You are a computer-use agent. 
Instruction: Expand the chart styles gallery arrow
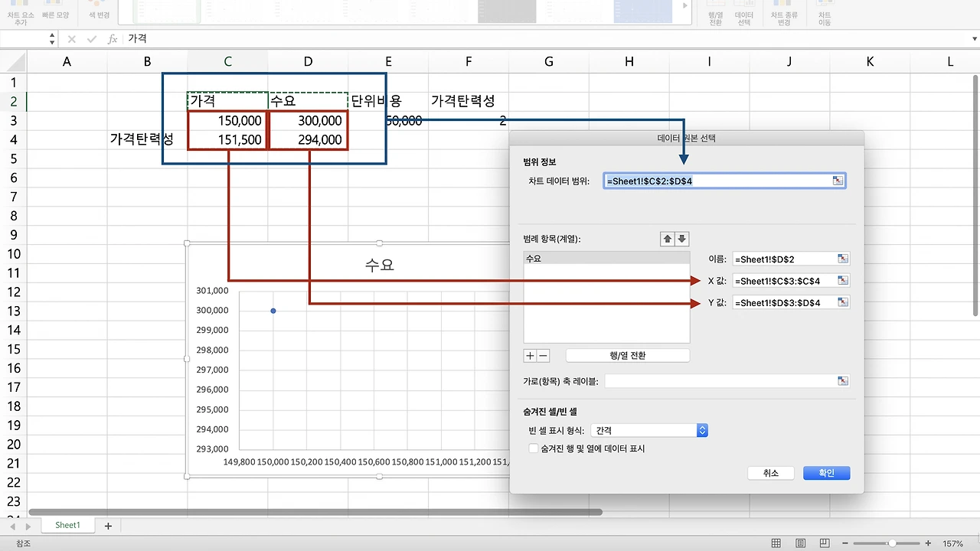point(686,6)
